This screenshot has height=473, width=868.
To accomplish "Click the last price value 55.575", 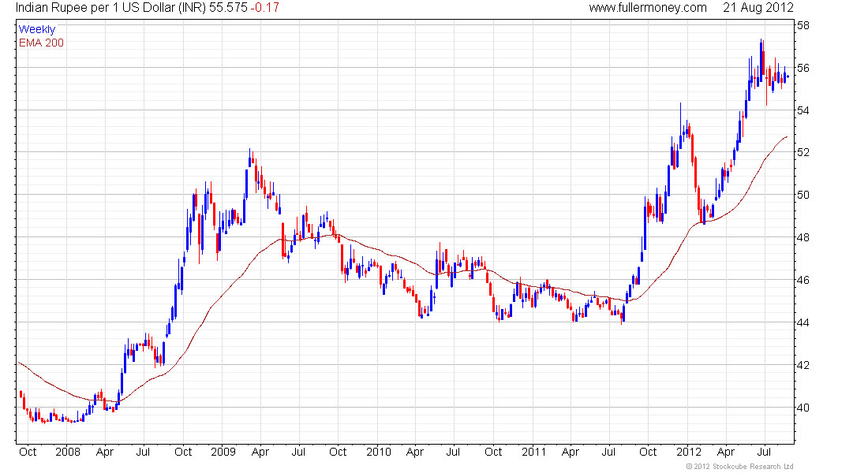I will (x=228, y=8).
